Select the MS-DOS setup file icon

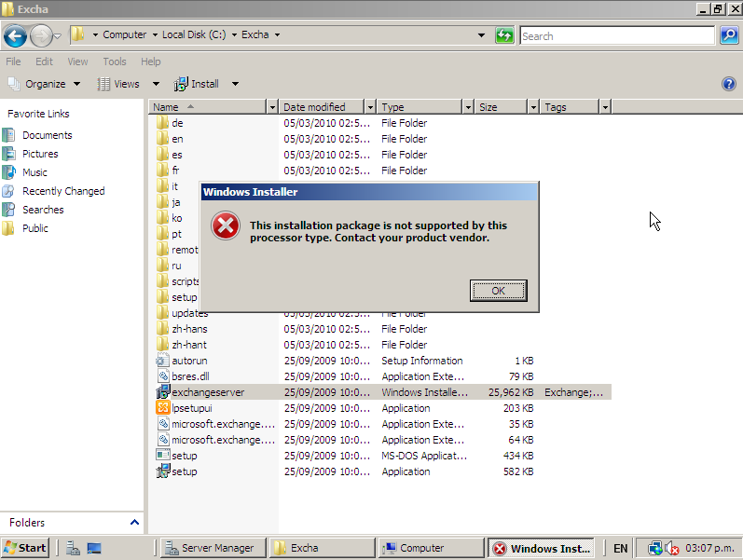click(163, 456)
